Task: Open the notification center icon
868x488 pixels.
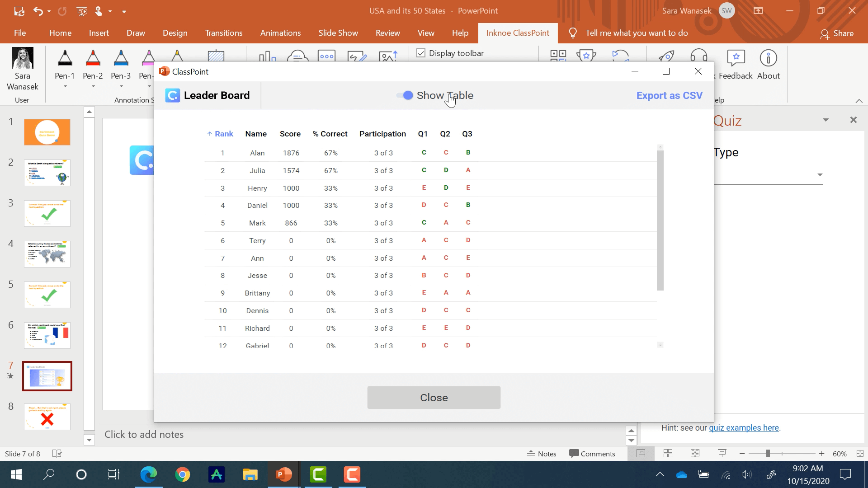Action: [x=845, y=474]
